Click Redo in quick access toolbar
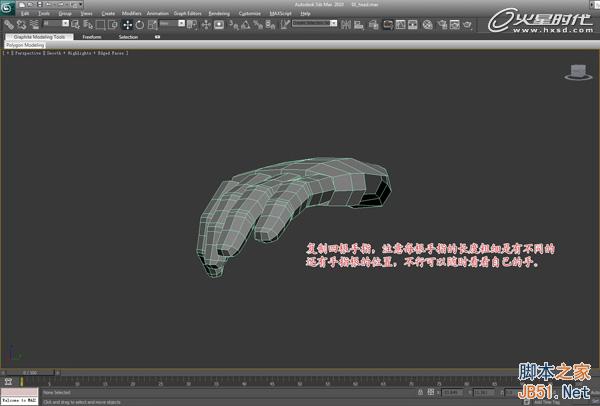Viewport: 600px width, 406px height. (x=61, y=5)
